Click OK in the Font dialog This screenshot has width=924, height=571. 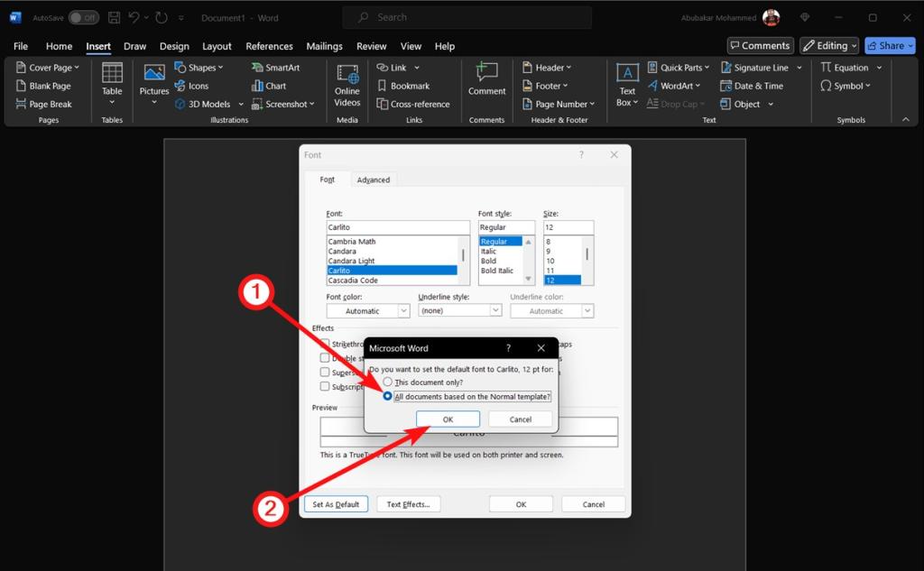pos(521,504)
